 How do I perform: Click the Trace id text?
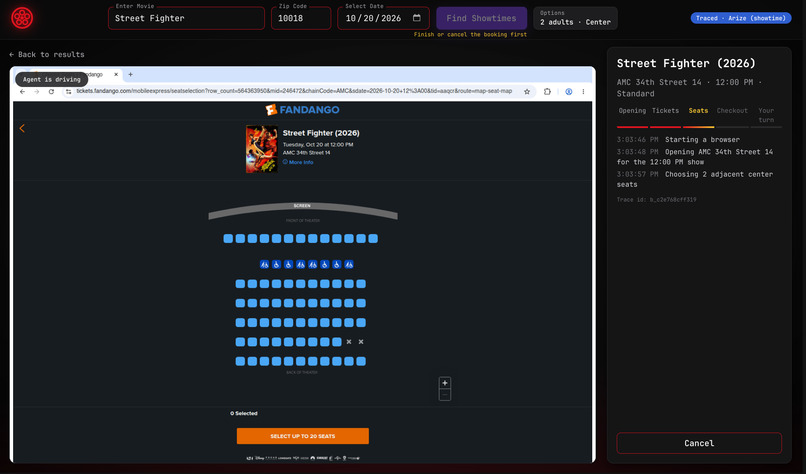656,199
